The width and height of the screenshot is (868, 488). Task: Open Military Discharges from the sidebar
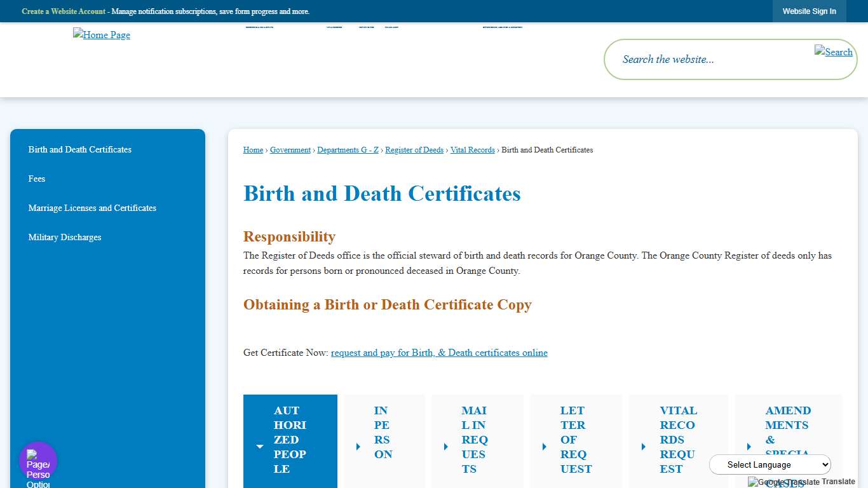(x=64, y=237)
